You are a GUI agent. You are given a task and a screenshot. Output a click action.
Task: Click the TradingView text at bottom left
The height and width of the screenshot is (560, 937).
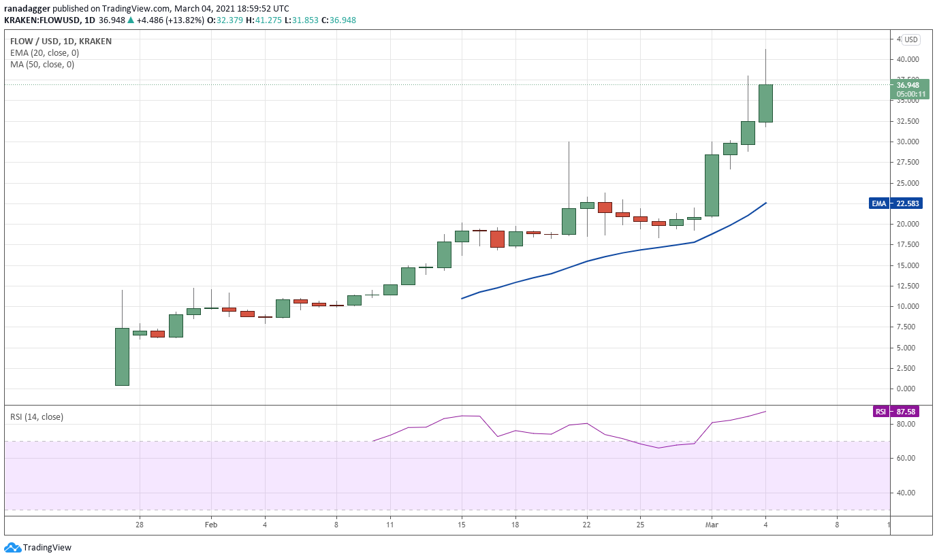47,548
